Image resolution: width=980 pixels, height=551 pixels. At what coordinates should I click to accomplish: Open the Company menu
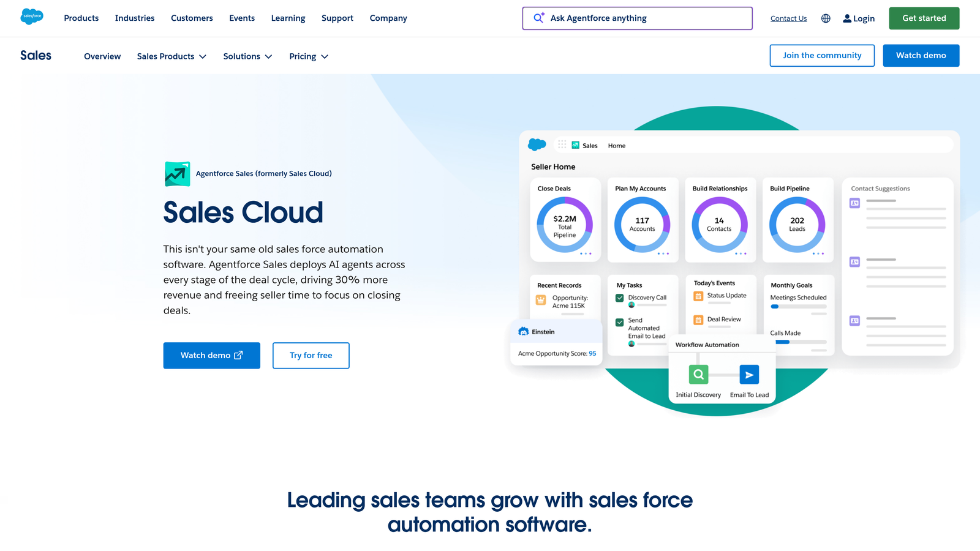(388, 18)
